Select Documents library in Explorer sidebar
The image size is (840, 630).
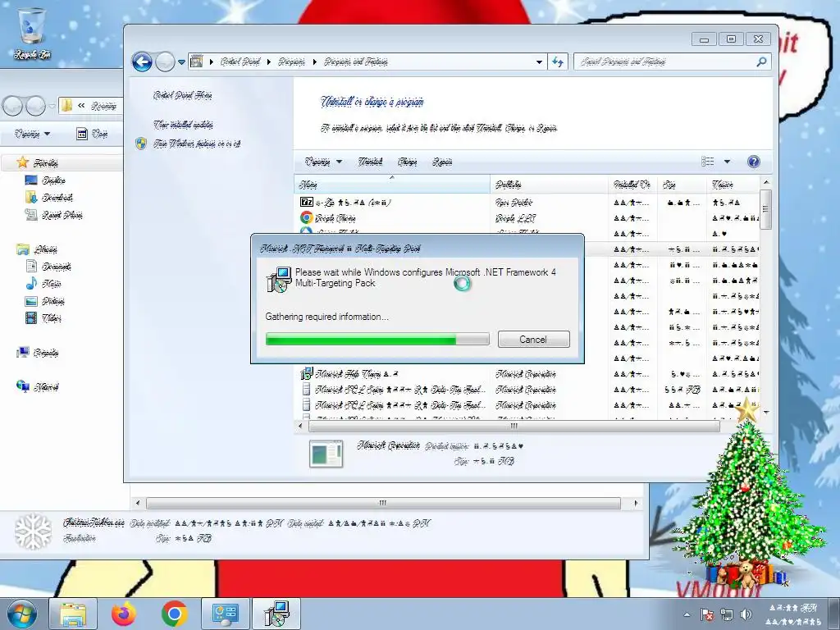coord(57,267)
